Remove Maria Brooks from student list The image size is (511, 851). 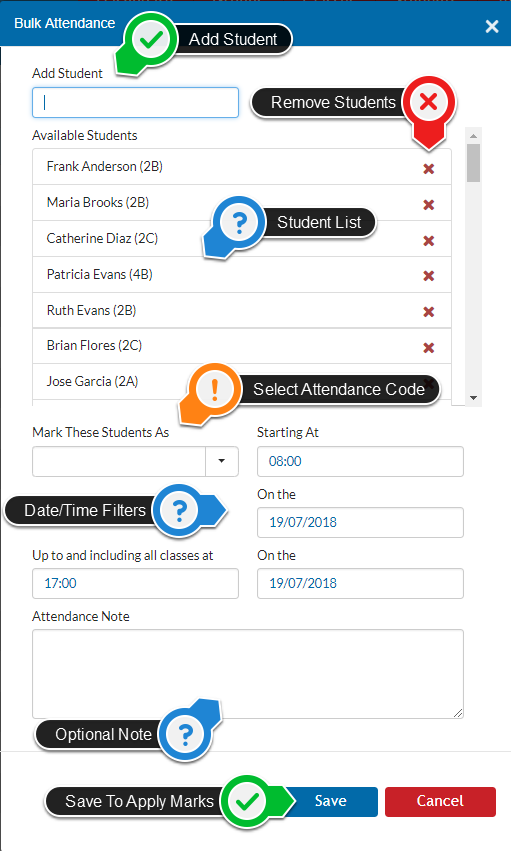click(x=429, y=205)
